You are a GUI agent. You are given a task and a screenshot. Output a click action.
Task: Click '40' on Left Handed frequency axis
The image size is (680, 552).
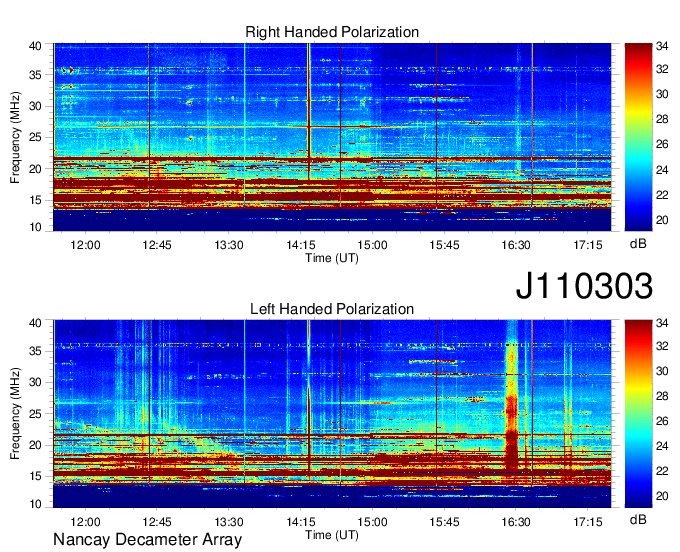click(x=35, y=323)
